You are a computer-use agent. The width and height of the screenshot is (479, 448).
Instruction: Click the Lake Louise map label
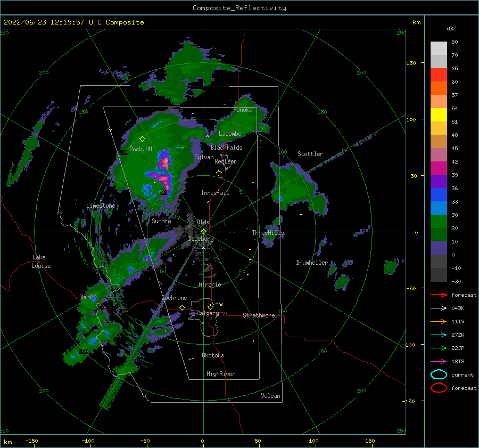tap(42, 262)
